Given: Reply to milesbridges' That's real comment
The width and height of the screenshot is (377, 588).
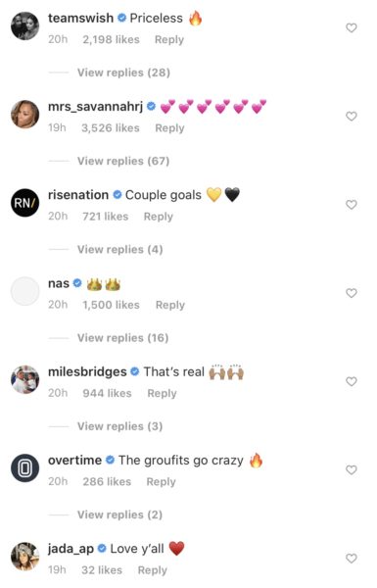Looking at the screenshot, I should coord(162,393).
